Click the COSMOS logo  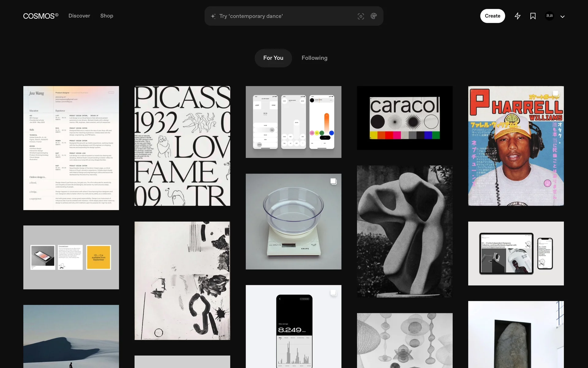pyautogui.click(x=40, y=16)
